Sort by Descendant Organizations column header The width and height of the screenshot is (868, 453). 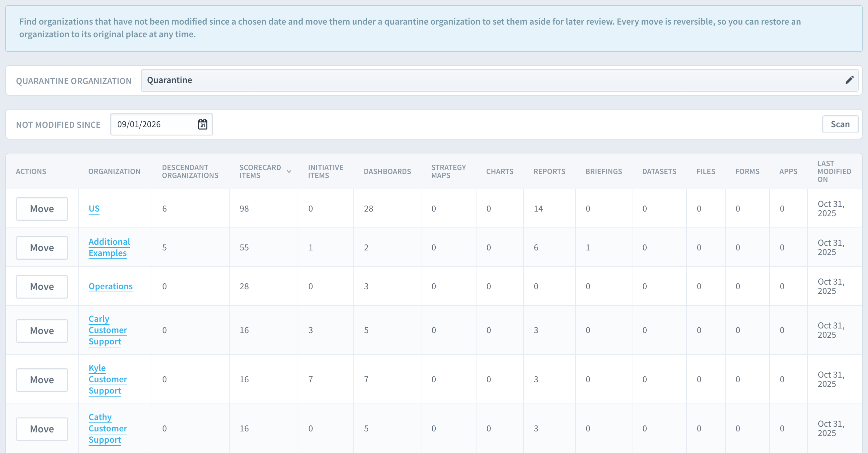[190, 171]
